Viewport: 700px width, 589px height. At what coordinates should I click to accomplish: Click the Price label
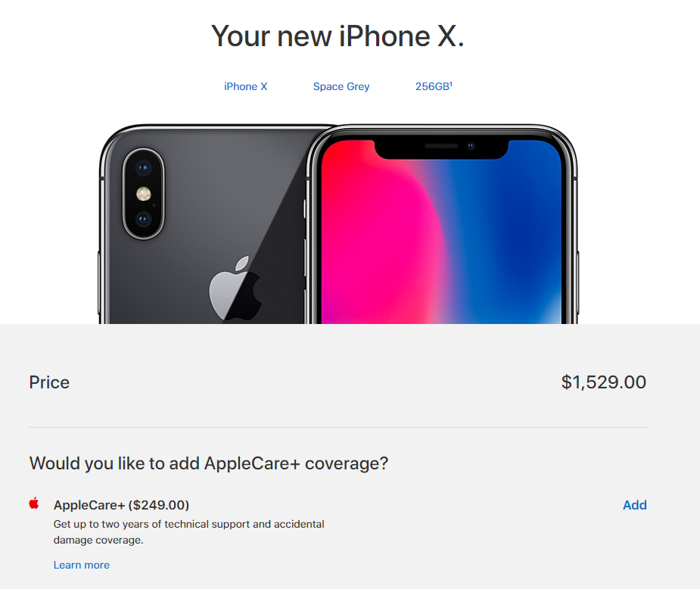pos(49,382)
